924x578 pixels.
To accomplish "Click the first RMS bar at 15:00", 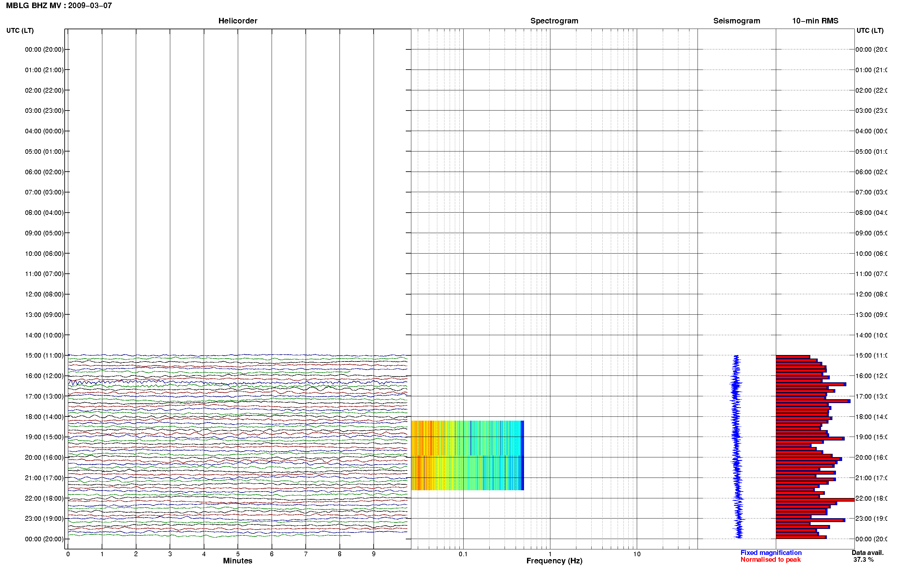I will point(793,357).
